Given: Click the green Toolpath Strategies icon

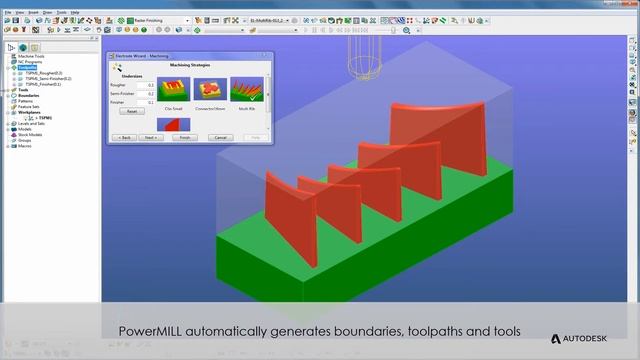Looking at the screenshot, I should click(121, 20).
